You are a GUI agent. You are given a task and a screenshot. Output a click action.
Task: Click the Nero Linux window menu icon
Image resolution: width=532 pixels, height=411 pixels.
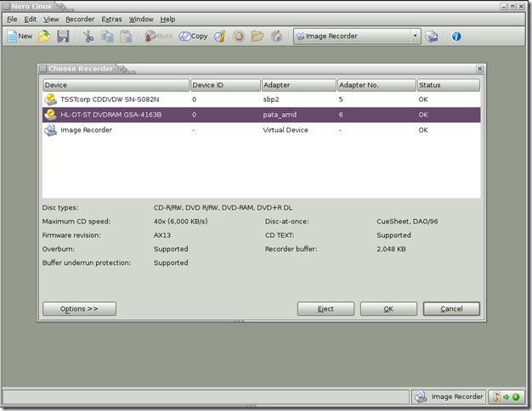6,6
